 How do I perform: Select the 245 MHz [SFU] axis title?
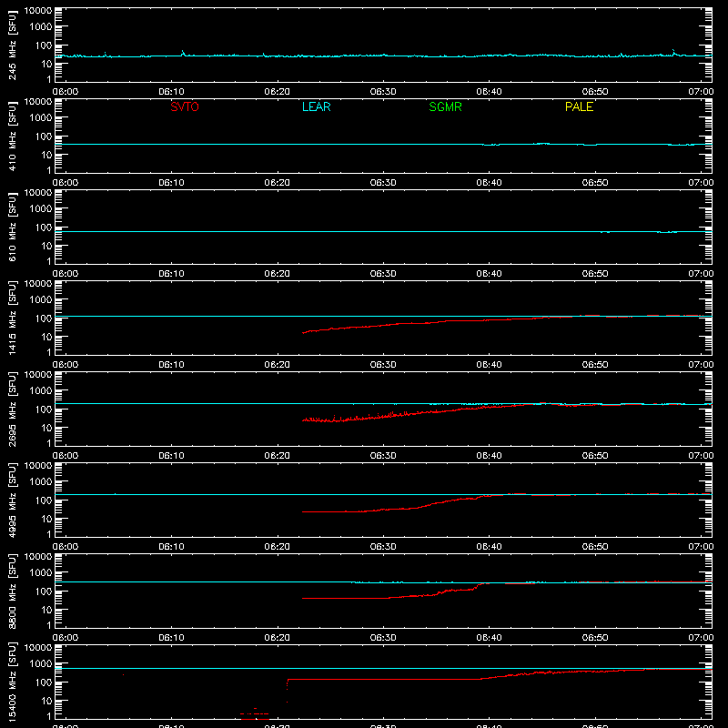point(13,45)
